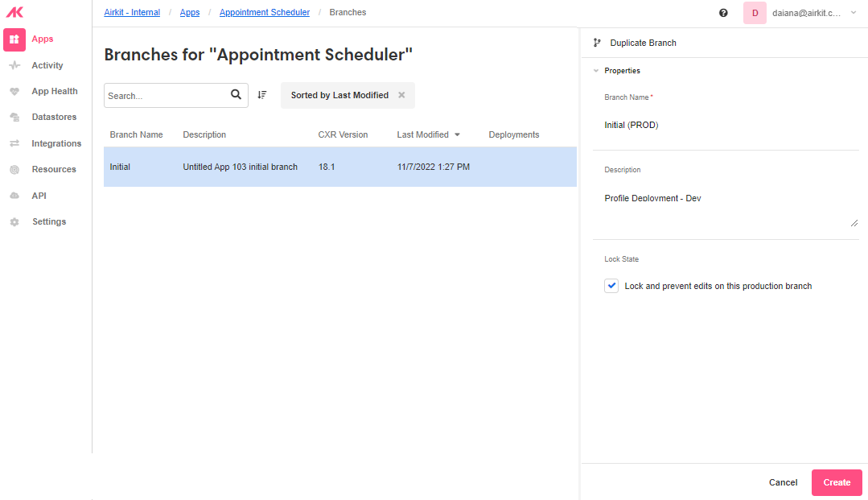Click the Create button
Image resolution: width=868 pixels, height=500 pixels.
(837, 482)
